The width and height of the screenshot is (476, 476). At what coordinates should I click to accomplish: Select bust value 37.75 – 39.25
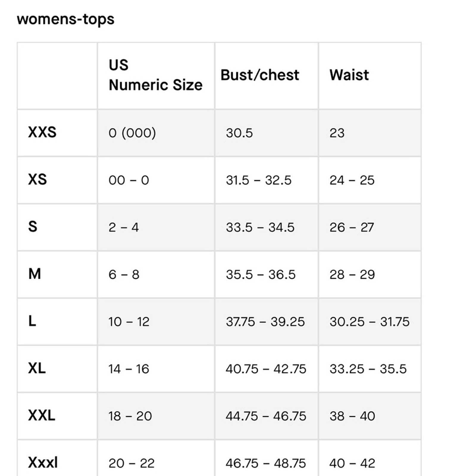(265, 322)
